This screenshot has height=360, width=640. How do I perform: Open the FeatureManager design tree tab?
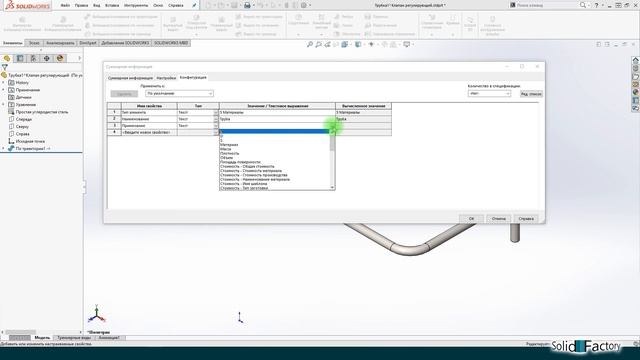point(7,58)
